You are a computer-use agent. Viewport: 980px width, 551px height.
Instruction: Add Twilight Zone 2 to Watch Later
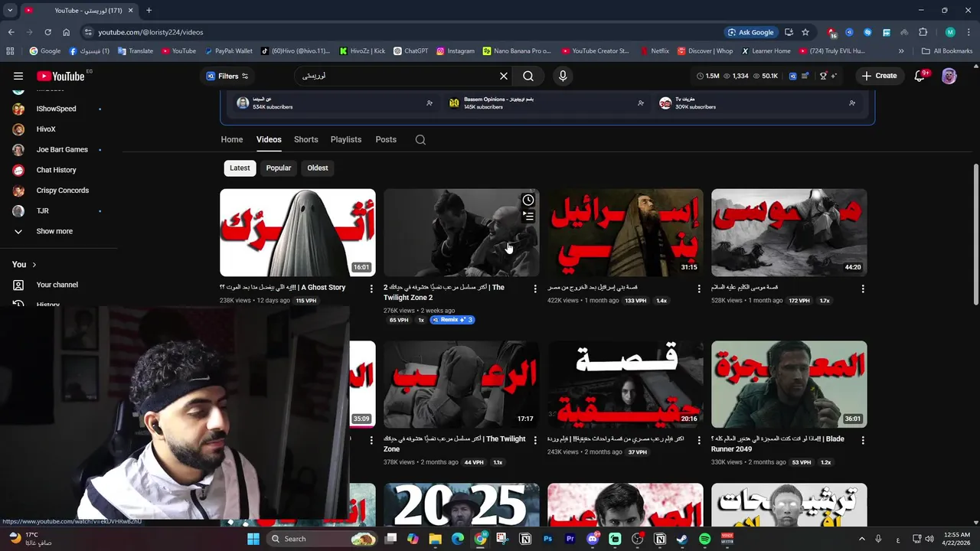528,200
